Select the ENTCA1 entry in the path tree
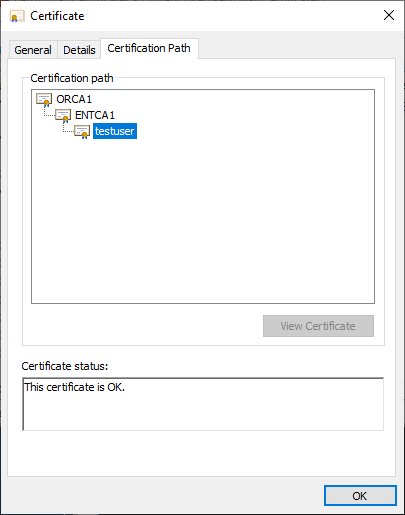 [95, 115]
